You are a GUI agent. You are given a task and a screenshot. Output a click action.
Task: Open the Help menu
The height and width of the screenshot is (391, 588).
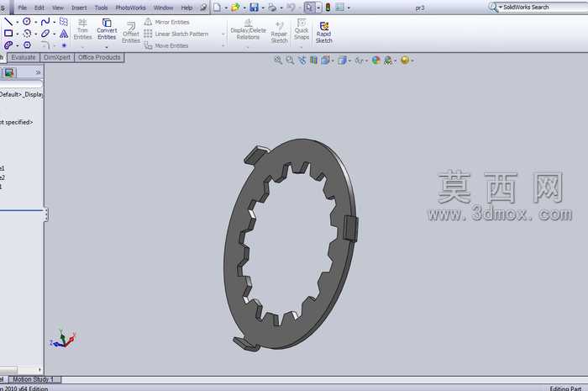pyautogui.click(x=186, y=8)
